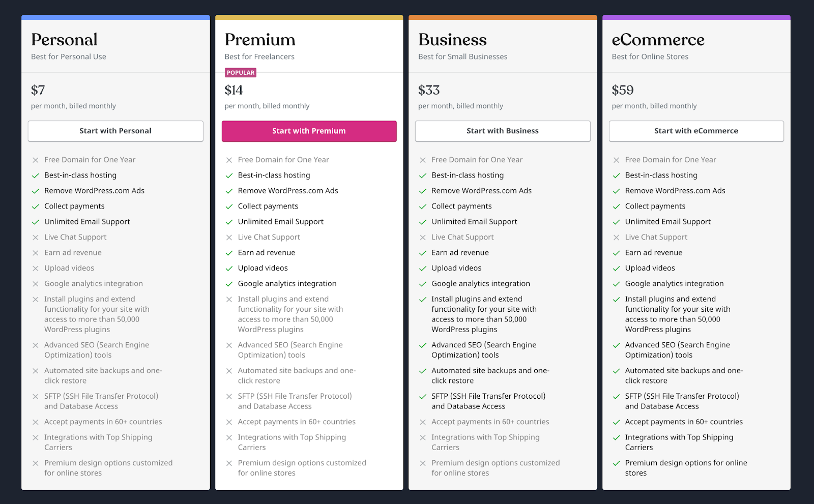
Task: Choose the Start with eCommerce button
Action: (x=696, y=131)
